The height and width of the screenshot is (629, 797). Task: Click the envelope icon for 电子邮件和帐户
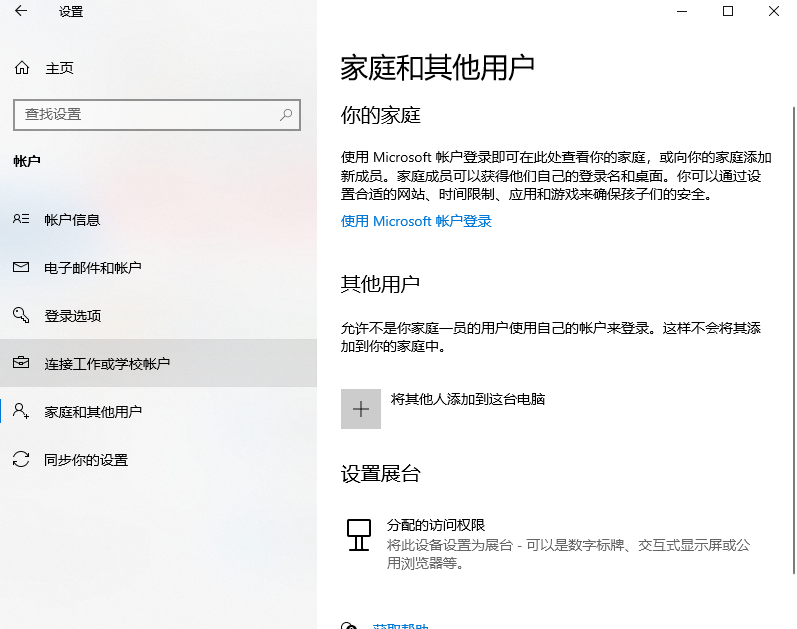tap(21, 268)
